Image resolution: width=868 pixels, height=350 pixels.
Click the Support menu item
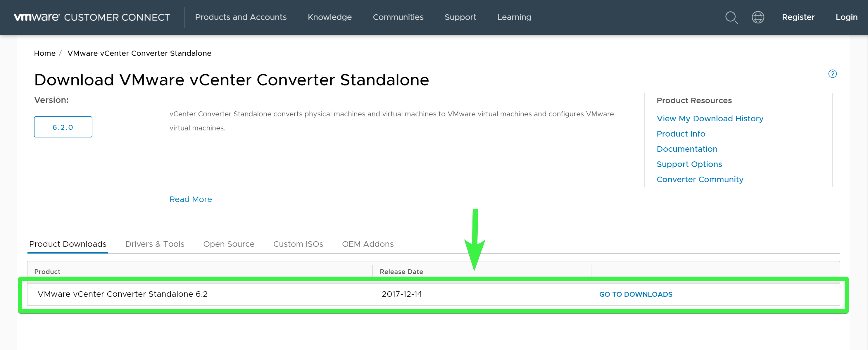tap(460, 17)
